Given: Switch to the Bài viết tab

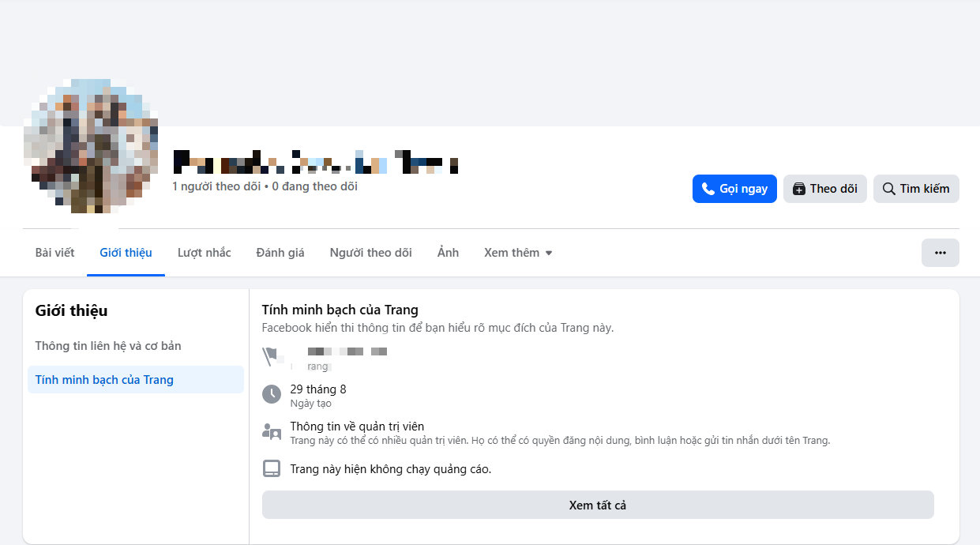Looking at the screenshot, I should point(54,253).
